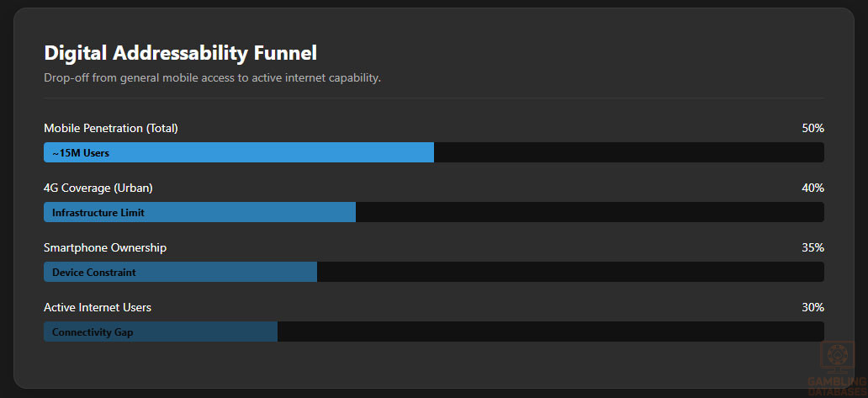Click the 4G Coverage (Urban) label
The height and width of the screenshot is (398, 868).
(98, 188)
